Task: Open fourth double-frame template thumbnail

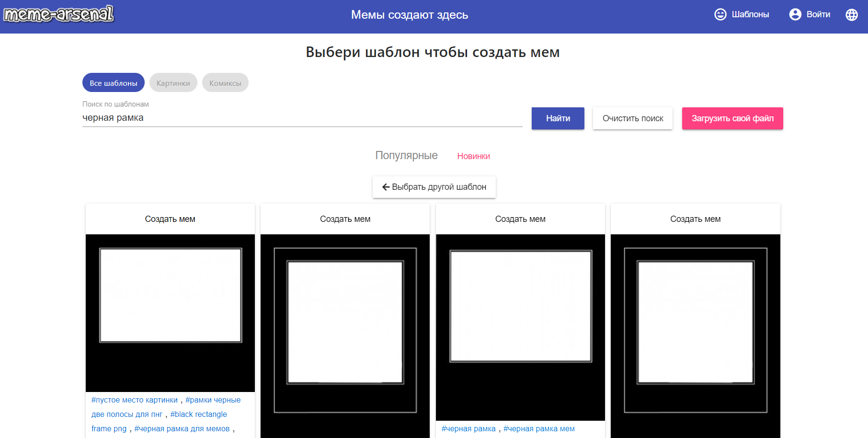Action: (696, 336)
